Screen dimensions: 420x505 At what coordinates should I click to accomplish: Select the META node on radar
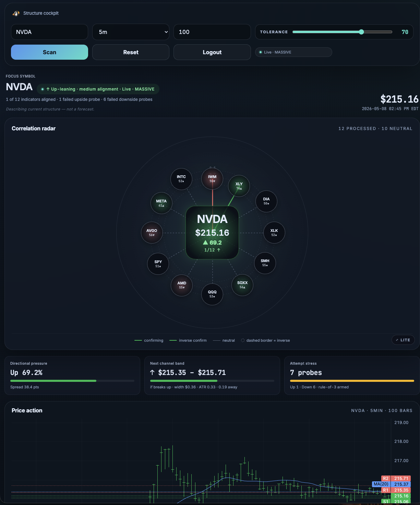coord(161,203)
